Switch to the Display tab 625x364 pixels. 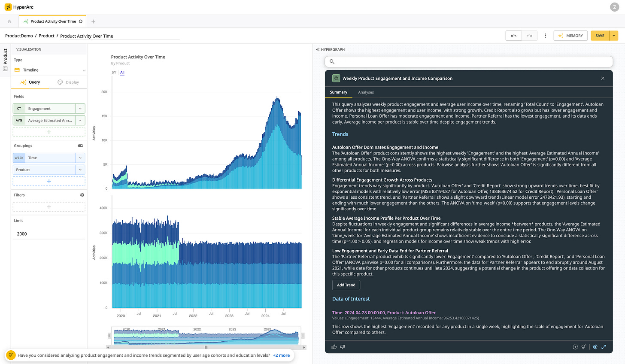[x=68, y=82]
